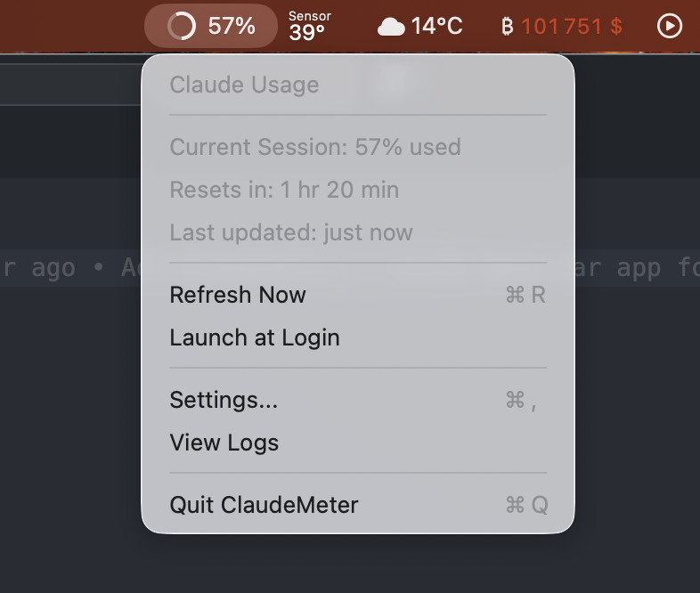Toggle the Launch at Login option
Image resolution: width=700 pixels, height=593 pixels.
click(x=255, y=338)
